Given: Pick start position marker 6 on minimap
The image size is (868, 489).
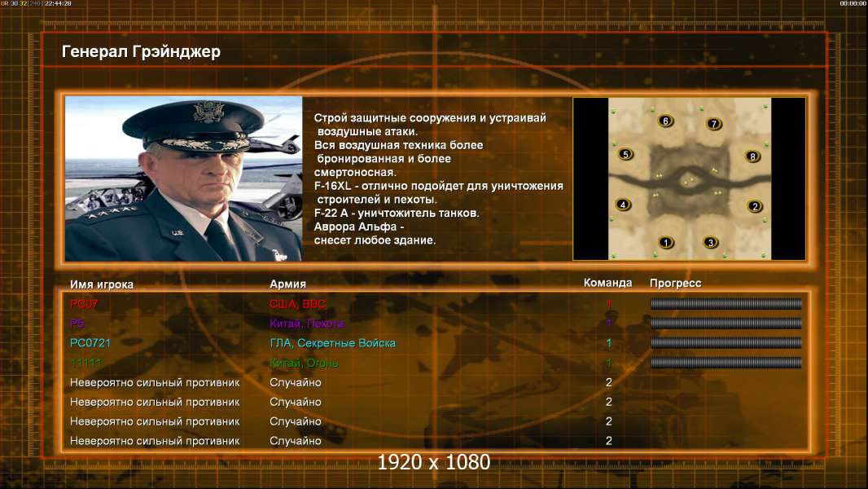Looking at the screenshot, I should coord(665,121).
